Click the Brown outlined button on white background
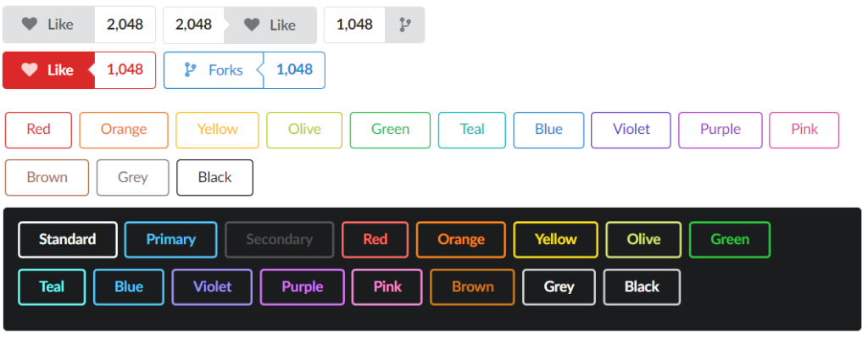This screenshot has height=339, width=868. click(47, 177)
